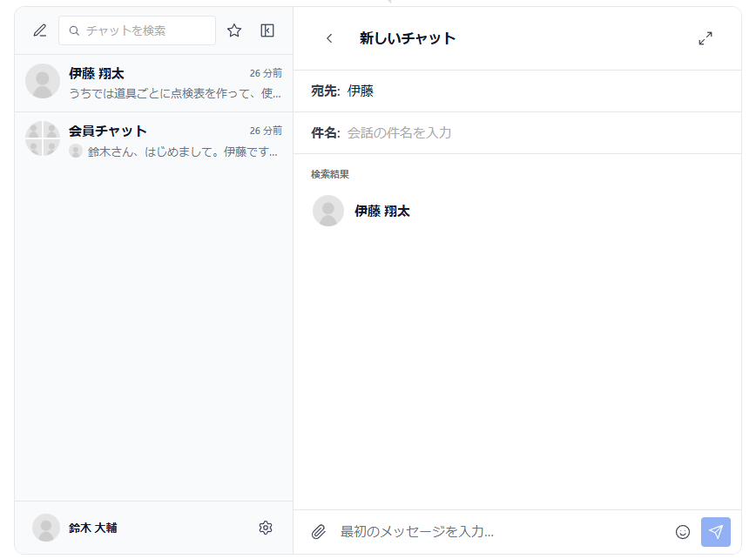Click the 26 分前 timestamp on 会員チャット
The height and width of the screenshot is (559, 756).
(266, 131)
